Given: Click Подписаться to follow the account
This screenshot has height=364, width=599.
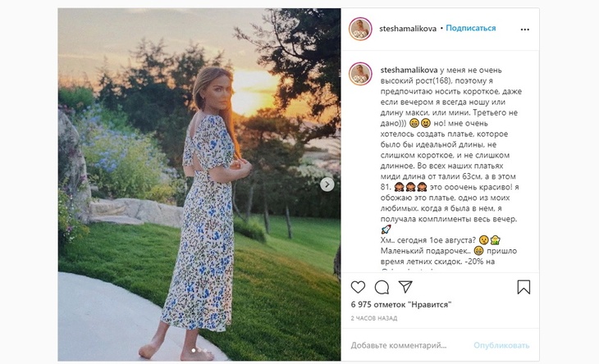Looking at the screenshot, I should pyautogui.click(x=471, y=28).
